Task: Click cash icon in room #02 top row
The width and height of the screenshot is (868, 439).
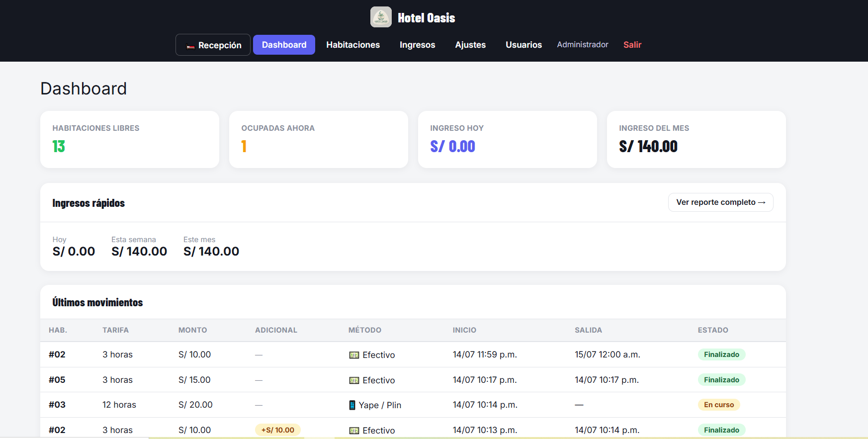Action: pyautogui.click(x=354, y=355)
